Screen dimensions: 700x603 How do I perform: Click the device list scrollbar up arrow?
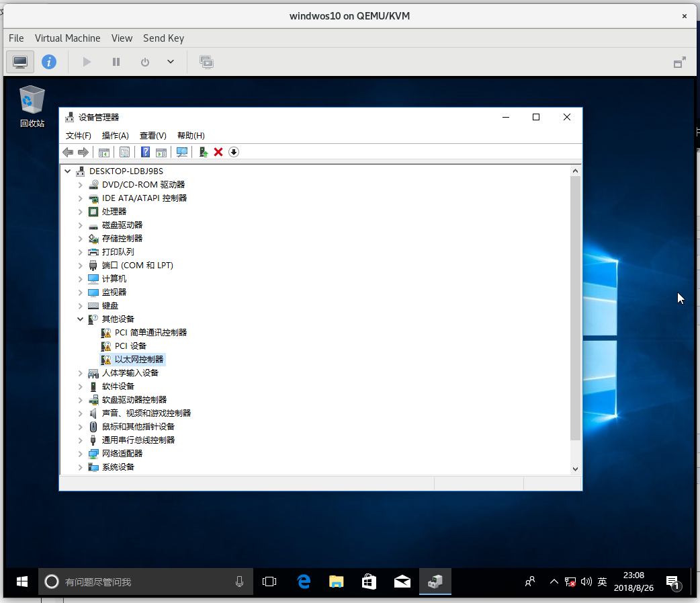point(575,171)
